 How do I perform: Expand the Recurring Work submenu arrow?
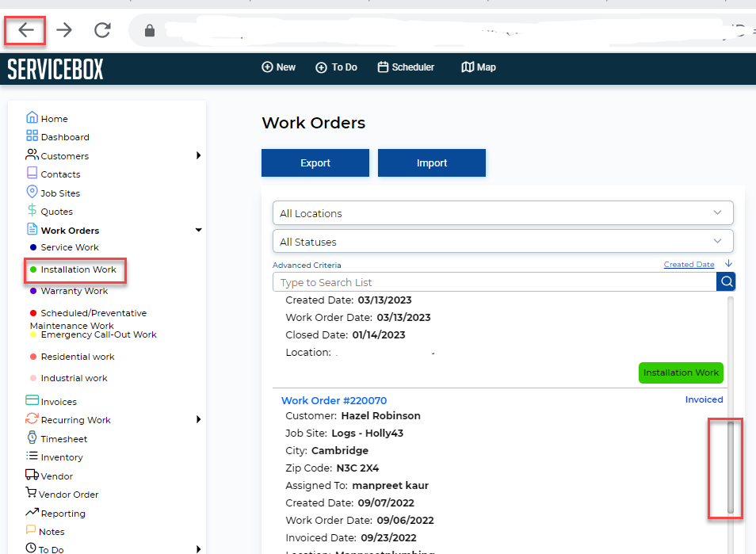pyautogui.click(x=198, y=419)
